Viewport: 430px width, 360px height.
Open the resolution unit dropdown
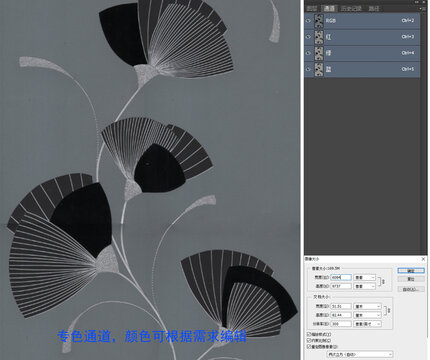click(368, 324)
